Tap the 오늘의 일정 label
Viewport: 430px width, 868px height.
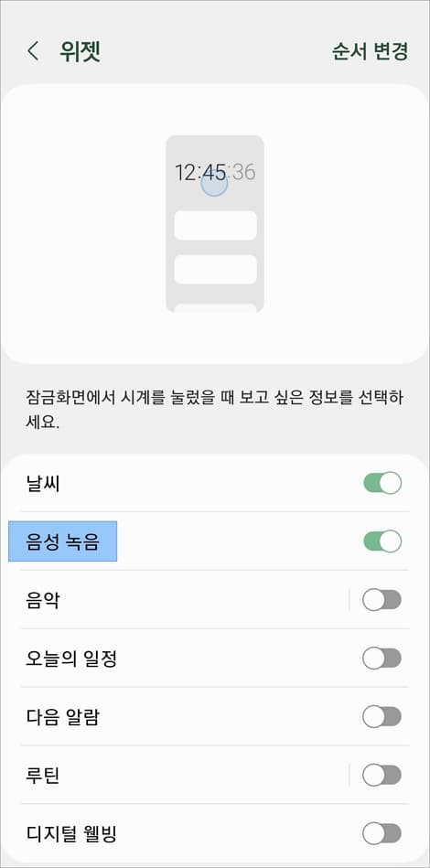click(71, 659)
